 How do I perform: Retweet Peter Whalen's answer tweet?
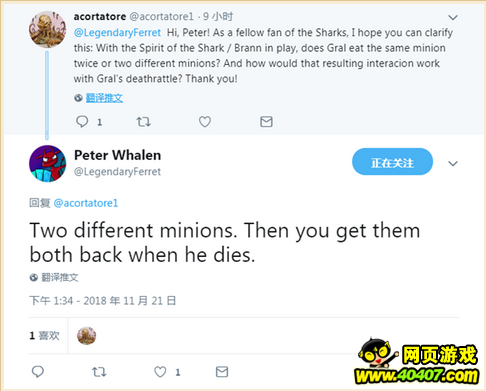point(99,371)
